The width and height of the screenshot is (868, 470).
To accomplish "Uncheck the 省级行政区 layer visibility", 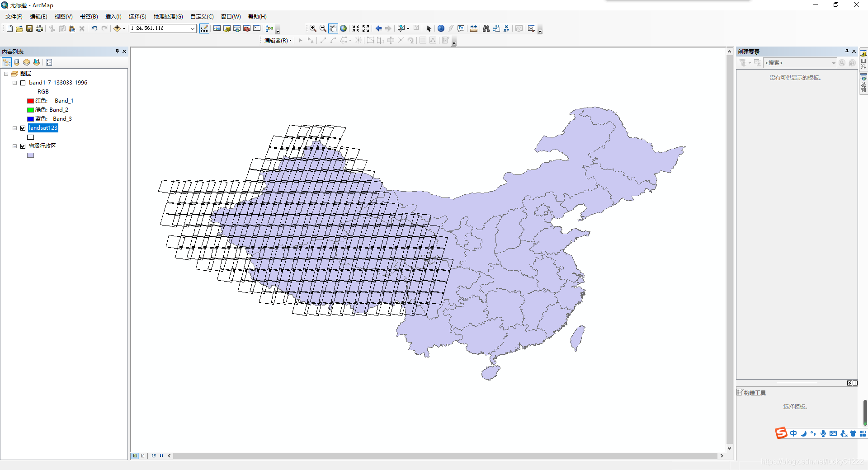I will [x=23, y=146].
